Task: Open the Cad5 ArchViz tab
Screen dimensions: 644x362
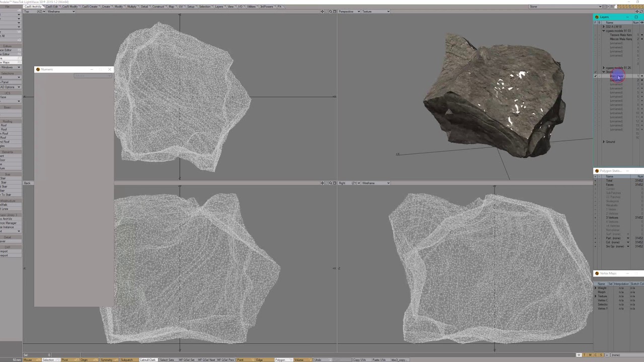Action: (x=33, y=7)
